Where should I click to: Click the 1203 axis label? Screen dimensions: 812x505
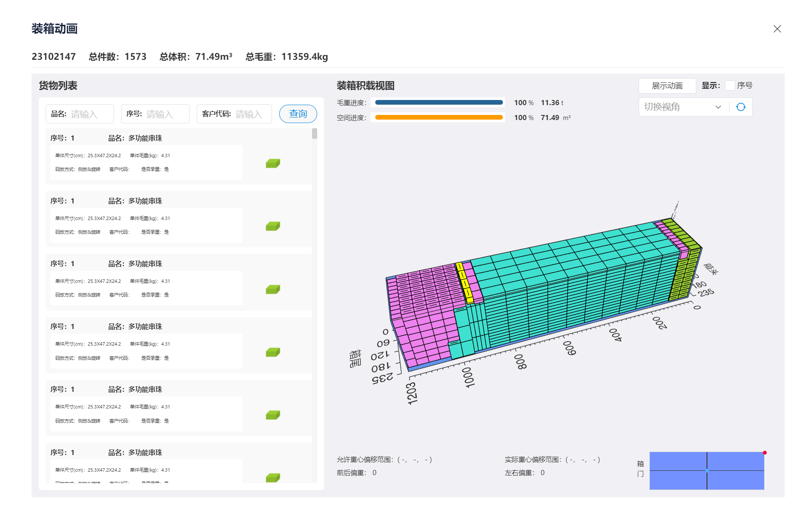pyautogui.click(x=412, y=393)
